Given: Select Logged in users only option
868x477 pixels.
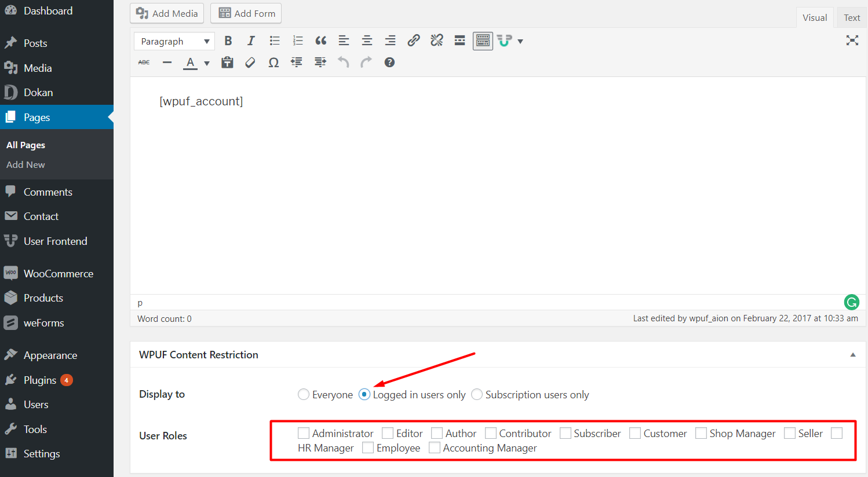Looking at the screenshot, I should (364, 394).
